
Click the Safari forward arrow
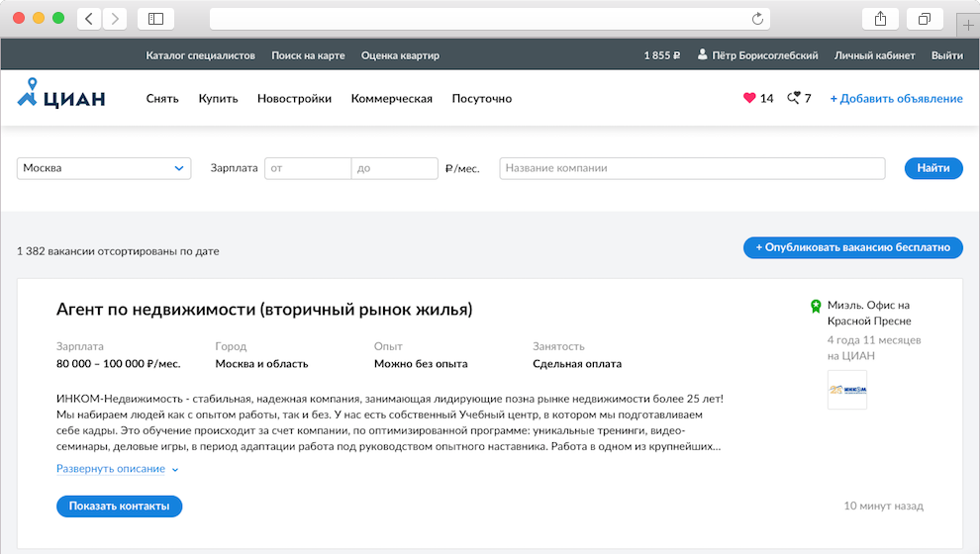115,19
